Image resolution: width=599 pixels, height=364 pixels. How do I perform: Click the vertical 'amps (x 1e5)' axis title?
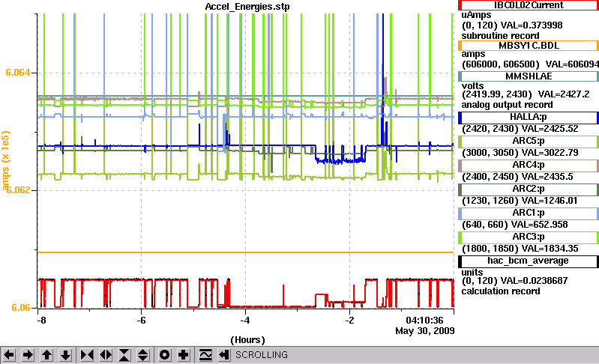click(6, 160)
